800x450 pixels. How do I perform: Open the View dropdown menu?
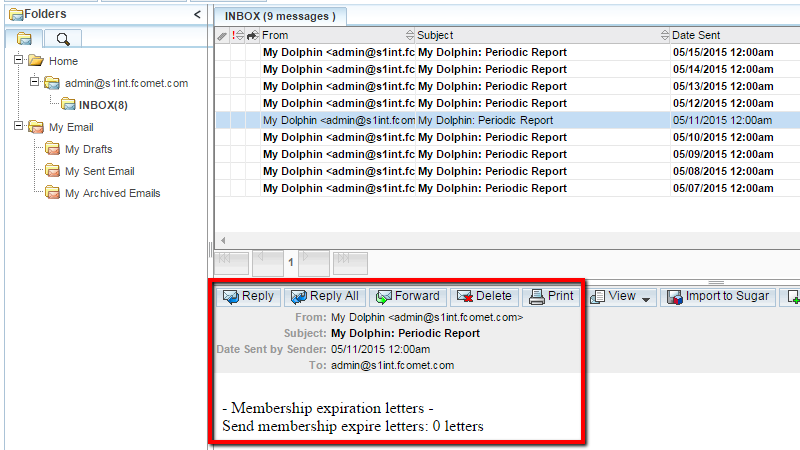621,297
